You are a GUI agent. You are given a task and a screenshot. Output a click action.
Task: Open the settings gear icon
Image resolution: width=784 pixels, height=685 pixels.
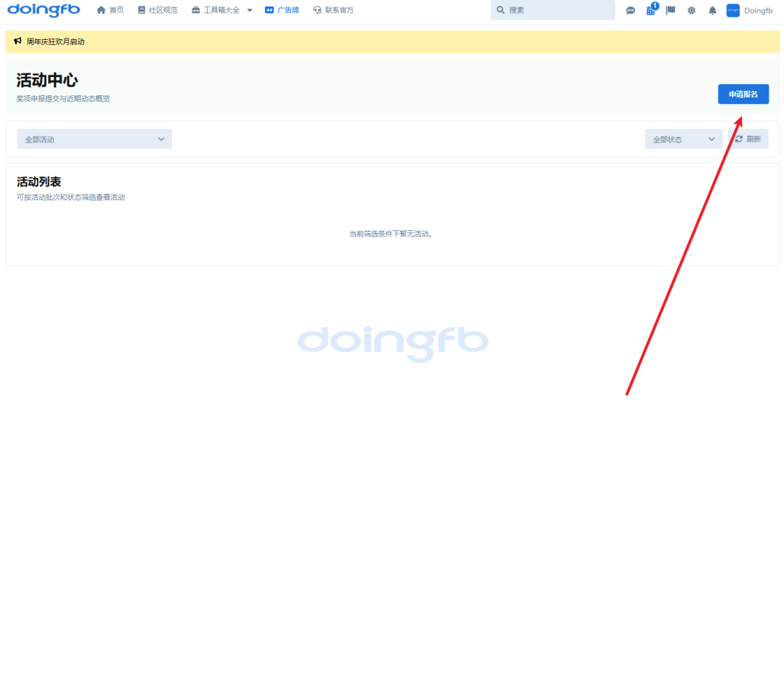692,10
